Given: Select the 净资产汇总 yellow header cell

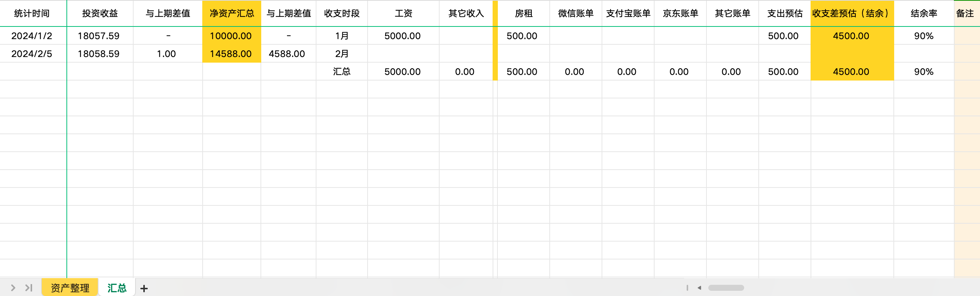Looking at the screenshot, I should (232, 14).
